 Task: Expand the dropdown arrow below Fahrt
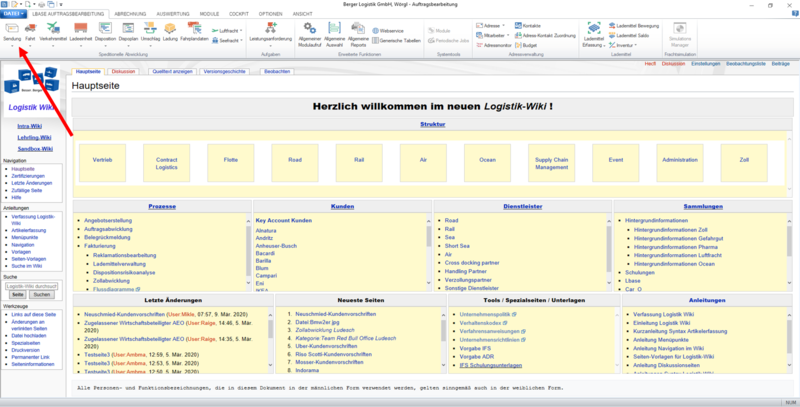30,45
